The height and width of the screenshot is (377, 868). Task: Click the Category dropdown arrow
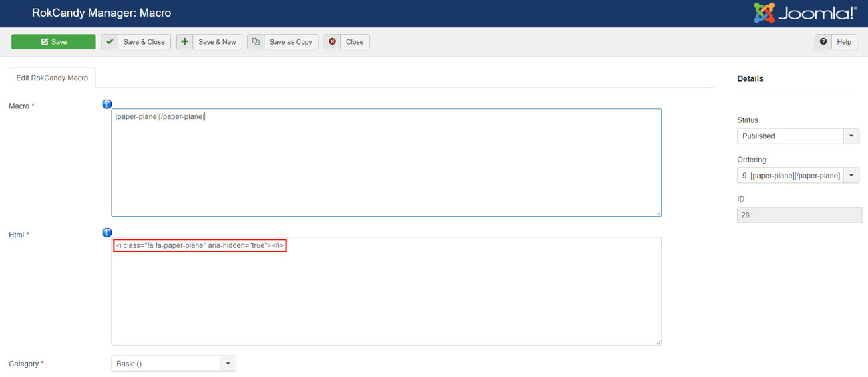(228, 364)
